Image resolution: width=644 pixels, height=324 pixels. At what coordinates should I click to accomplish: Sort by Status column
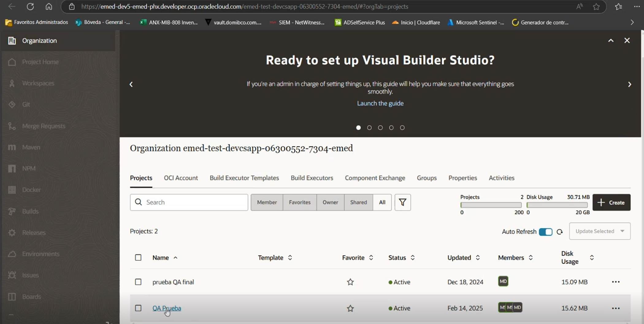413,258
